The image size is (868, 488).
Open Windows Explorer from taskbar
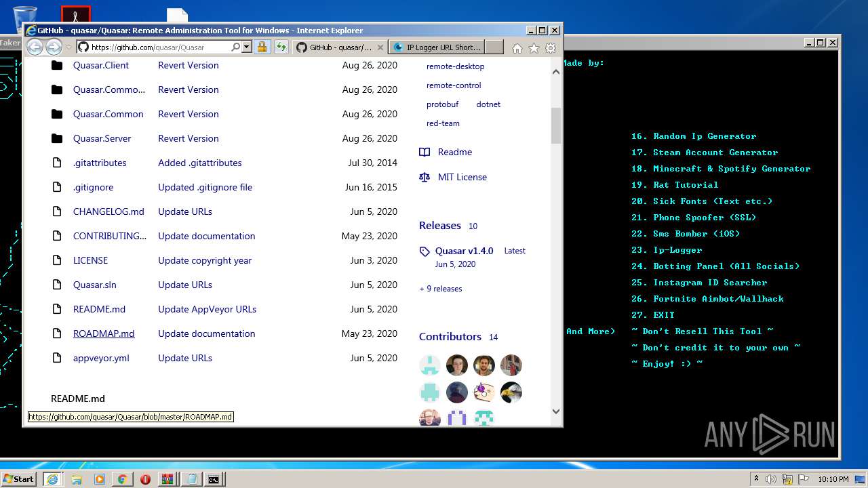pyautogui.click(x=77, y=479)
